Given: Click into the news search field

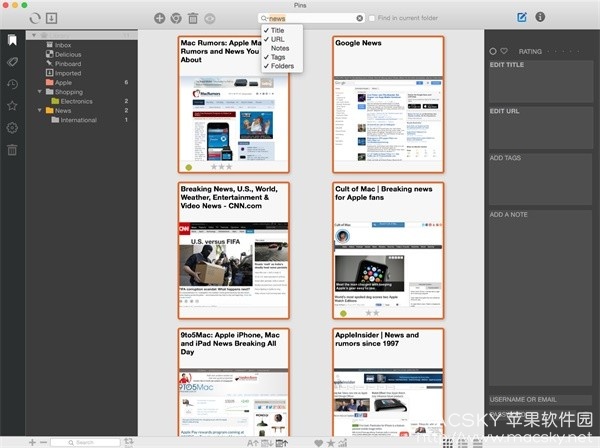Looking at the screenshot, I should (x=312, y=18).
